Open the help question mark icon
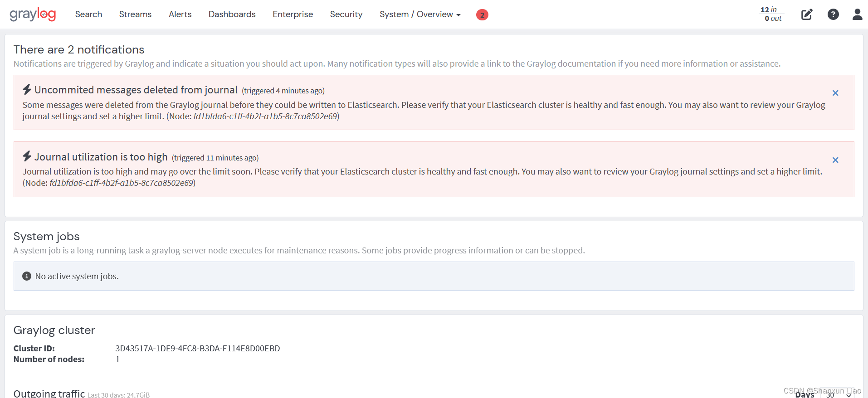 click(833, 15)
